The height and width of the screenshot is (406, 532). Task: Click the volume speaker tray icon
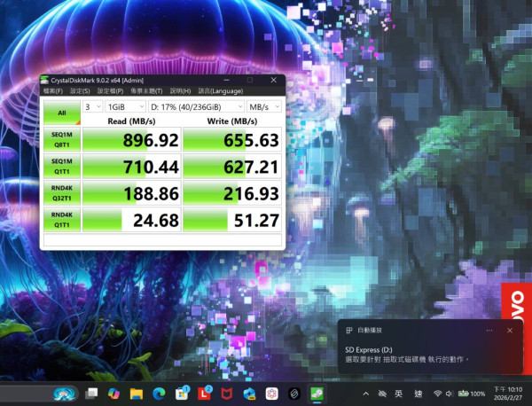coord(450,394)
